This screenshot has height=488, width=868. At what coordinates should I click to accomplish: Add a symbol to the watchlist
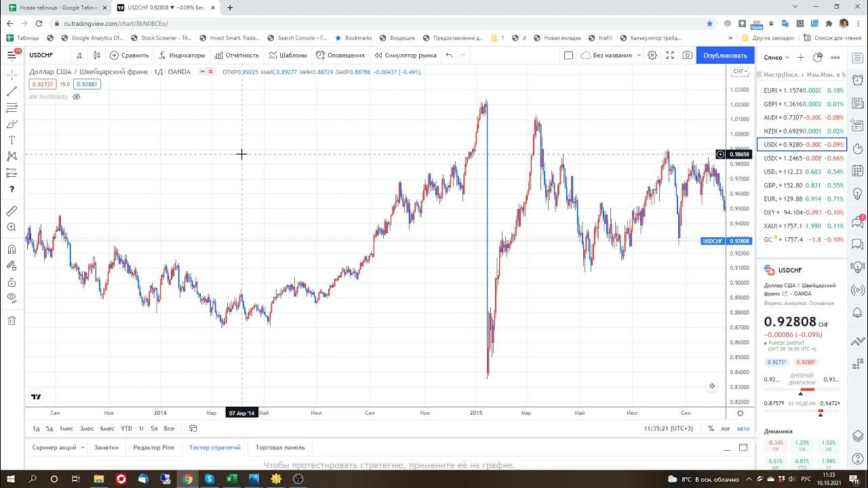801,58
